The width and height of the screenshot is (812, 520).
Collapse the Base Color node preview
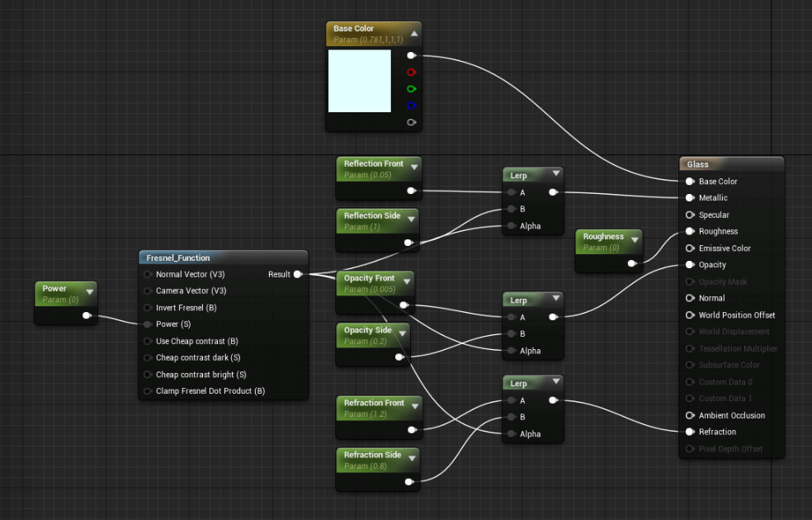(x=414, y=34)
